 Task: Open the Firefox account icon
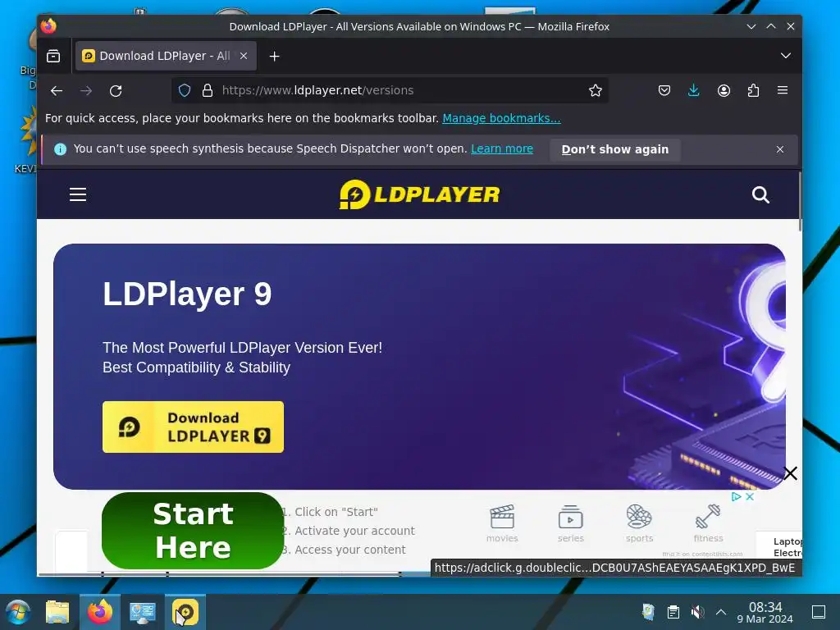pyautogui.click(x=724, y=90)
